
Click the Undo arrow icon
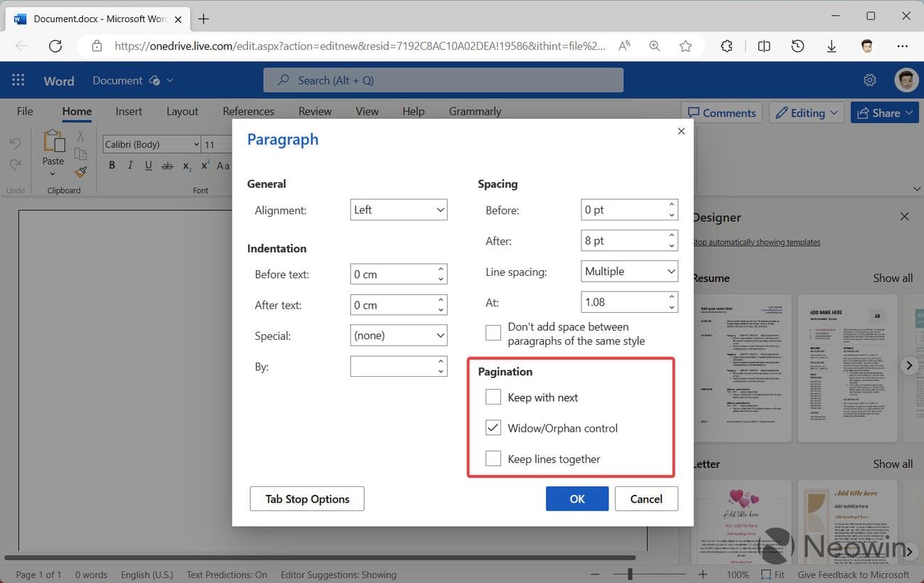(15, 142)
